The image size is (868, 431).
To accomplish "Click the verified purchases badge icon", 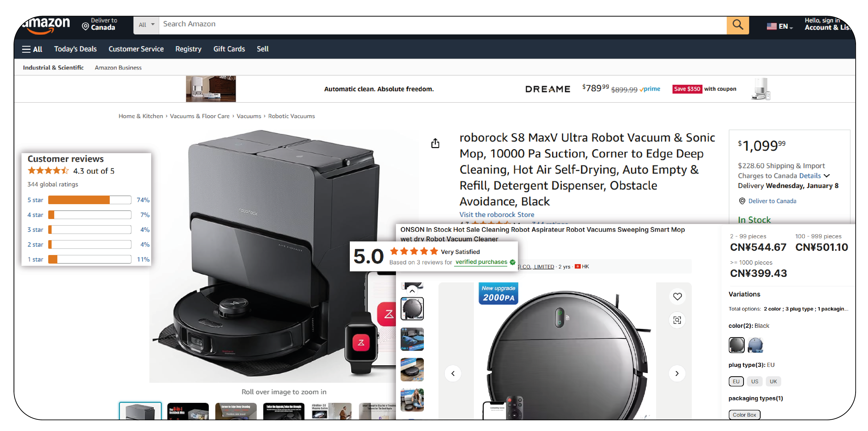I will pos(512,262).
